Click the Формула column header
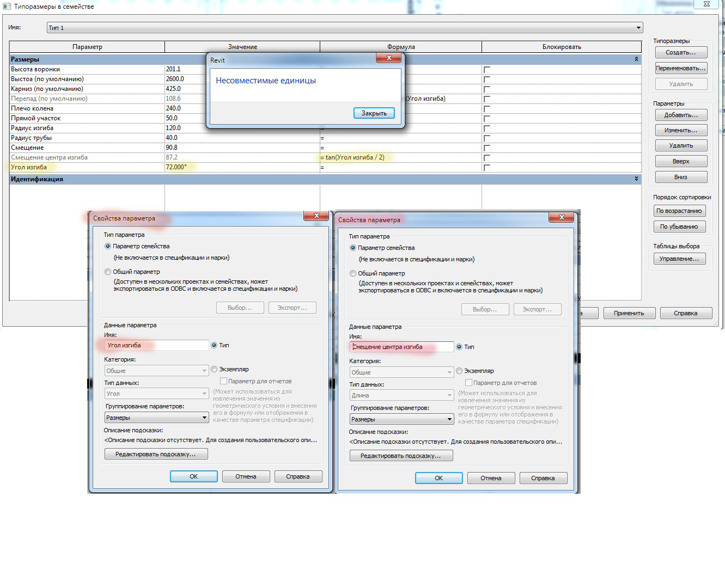Viewport: 725px width, 588px height. [x=401, y=47]
